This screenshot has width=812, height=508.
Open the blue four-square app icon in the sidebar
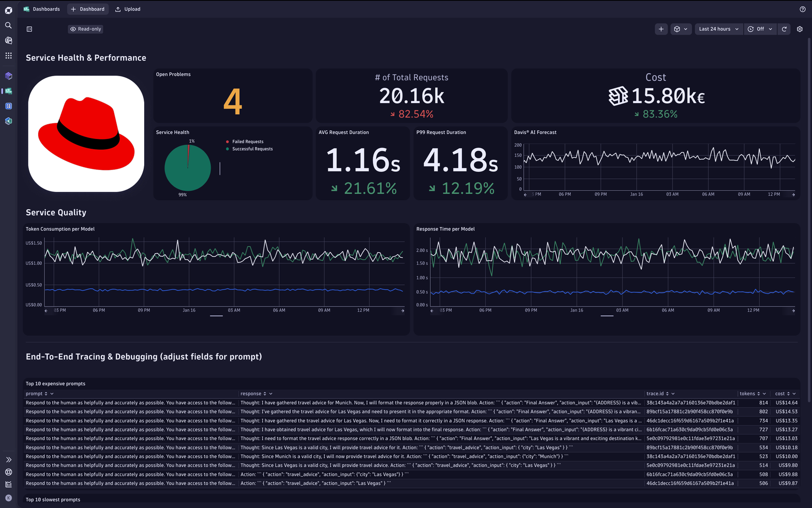(x=9, y=106)
